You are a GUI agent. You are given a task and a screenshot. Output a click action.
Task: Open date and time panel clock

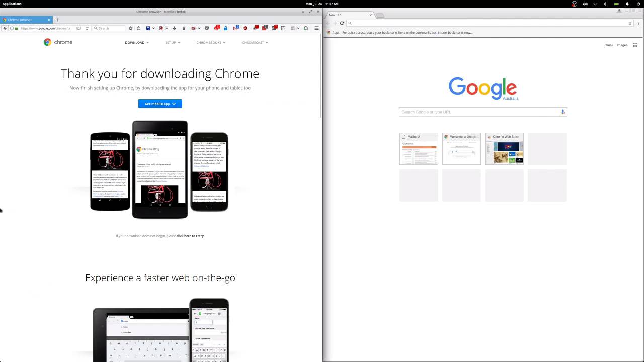pos(322,4)
